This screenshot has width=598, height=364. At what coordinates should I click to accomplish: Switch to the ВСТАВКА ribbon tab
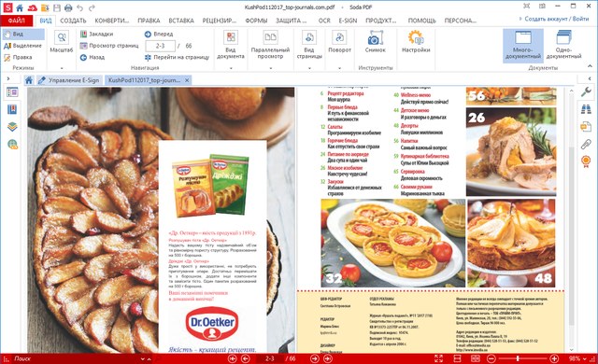point(181,21)
